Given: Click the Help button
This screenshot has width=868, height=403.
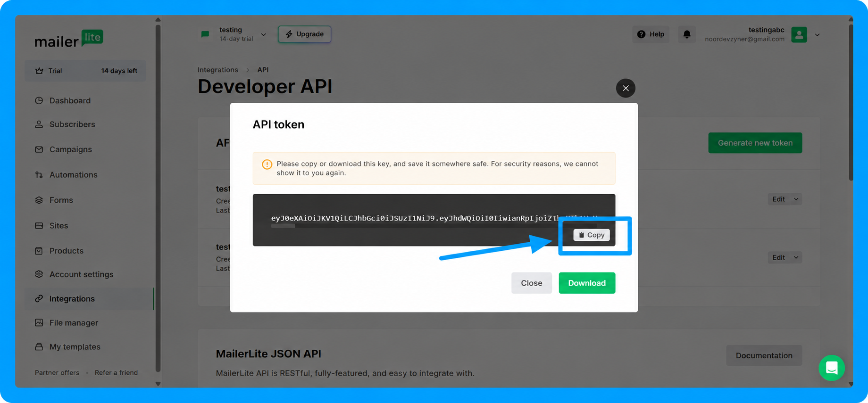Looking at the screenshot, I should coord(651,34).
